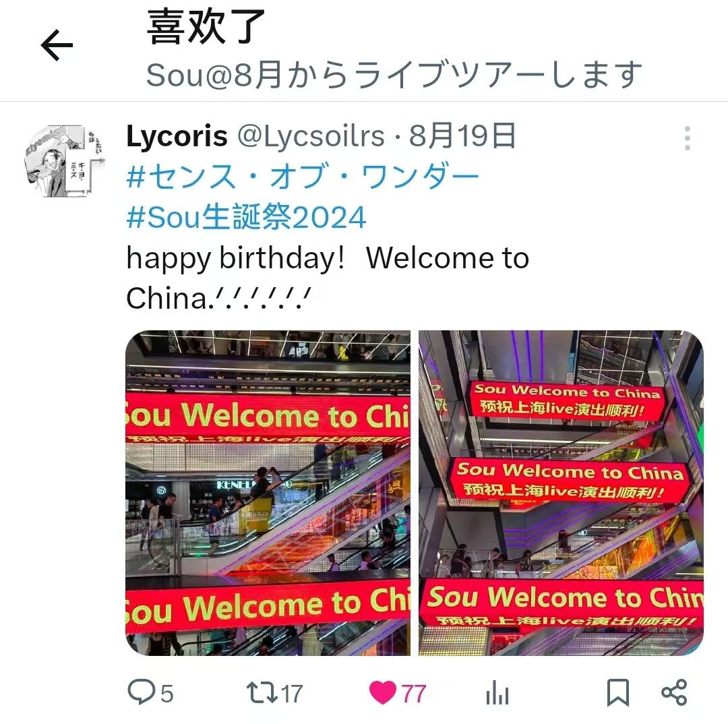The height and width of the screenshot is (724, 728).
Task: Open Lycoris profile avatar
Action: point(63,161)
